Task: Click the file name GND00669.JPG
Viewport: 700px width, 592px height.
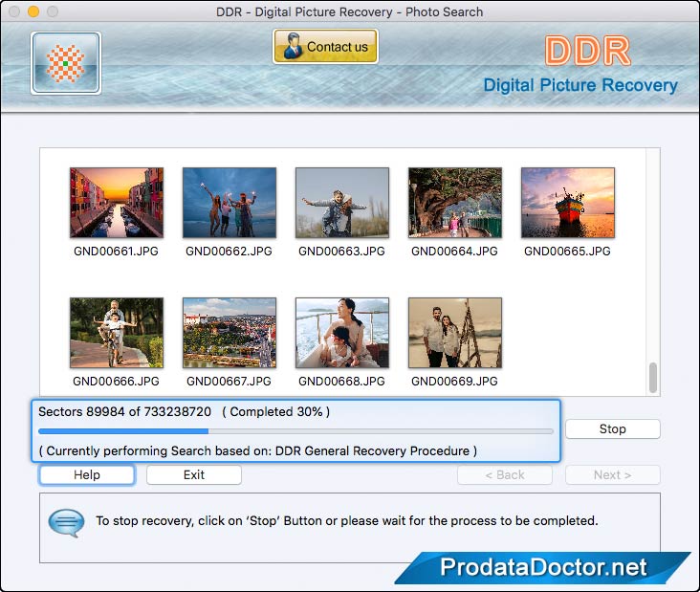Action: 454,382
